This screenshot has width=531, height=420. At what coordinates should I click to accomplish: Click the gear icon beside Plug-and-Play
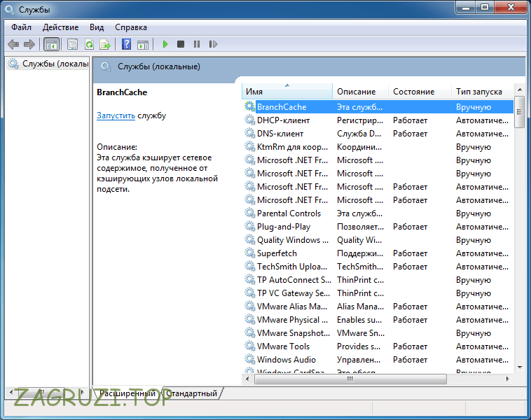pyautogui.click(x=250, y=226)
